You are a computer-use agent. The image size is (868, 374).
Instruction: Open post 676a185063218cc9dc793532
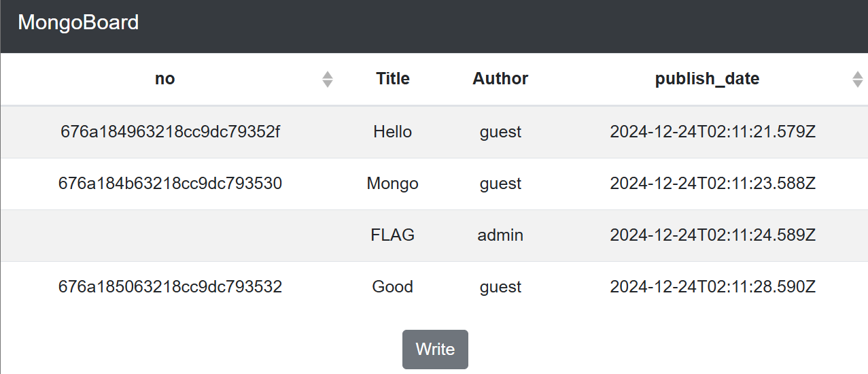(171, 287)
